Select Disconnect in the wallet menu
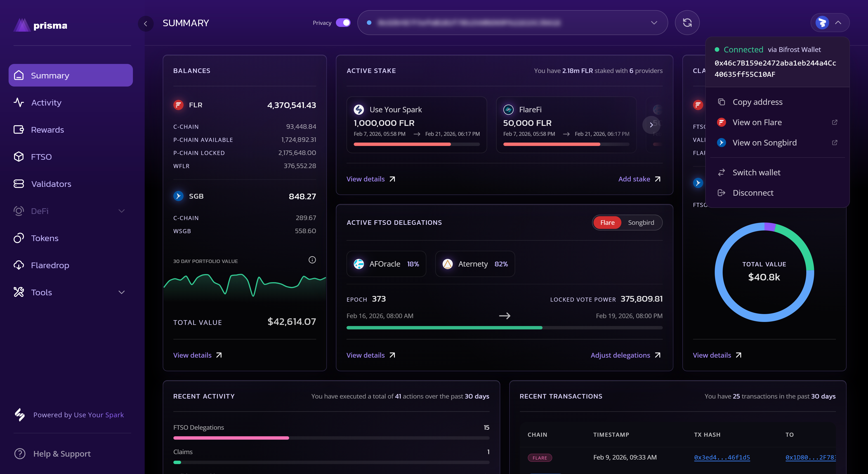 click(753, 192)
